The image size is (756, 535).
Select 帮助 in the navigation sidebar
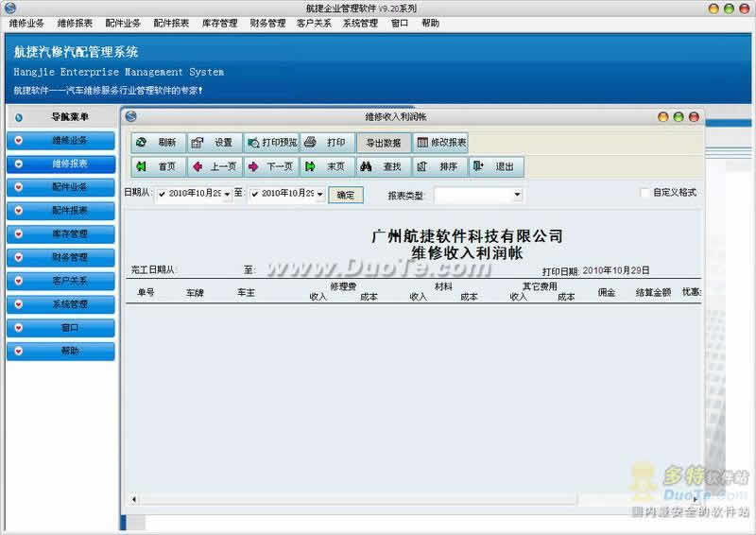pyautogui.click(x=60, y=351)
